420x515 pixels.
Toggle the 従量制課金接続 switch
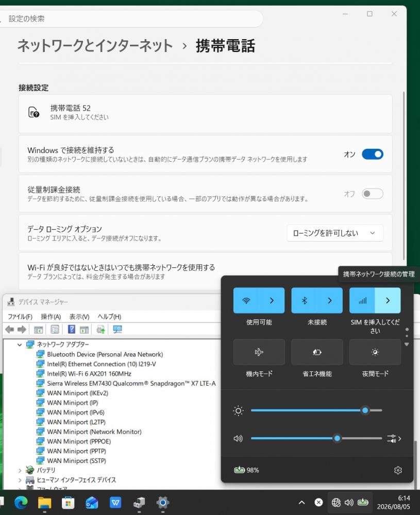click(373, 194)
